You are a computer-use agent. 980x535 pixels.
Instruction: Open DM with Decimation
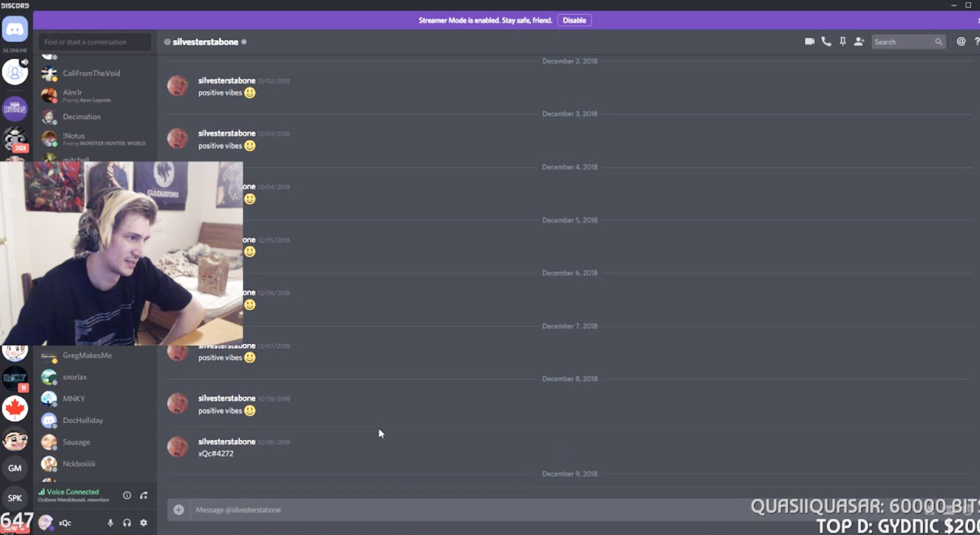(x=96, y=117)
